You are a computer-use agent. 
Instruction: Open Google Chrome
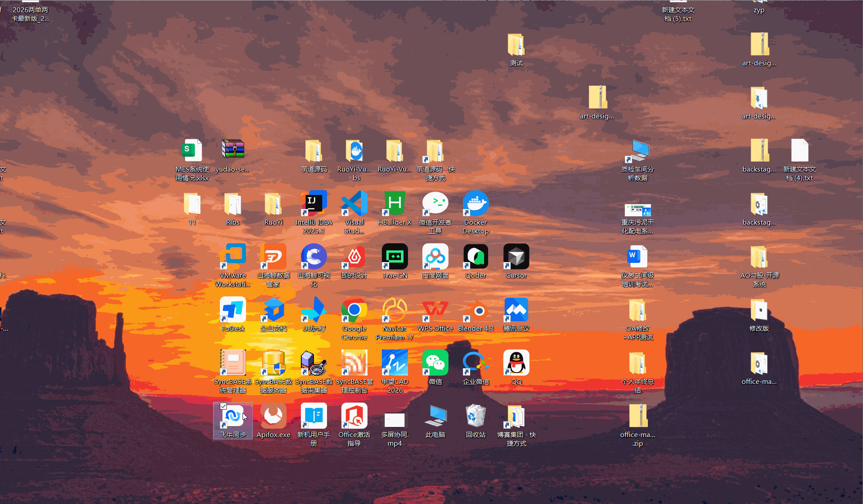tap(354, 310)
